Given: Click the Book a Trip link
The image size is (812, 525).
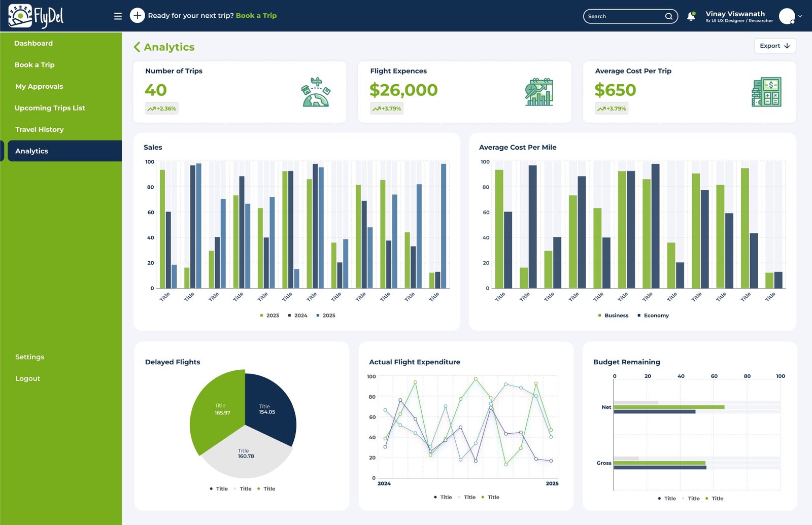Looking at the screenshot, I should pyautogui.click(x=256, y=16).
